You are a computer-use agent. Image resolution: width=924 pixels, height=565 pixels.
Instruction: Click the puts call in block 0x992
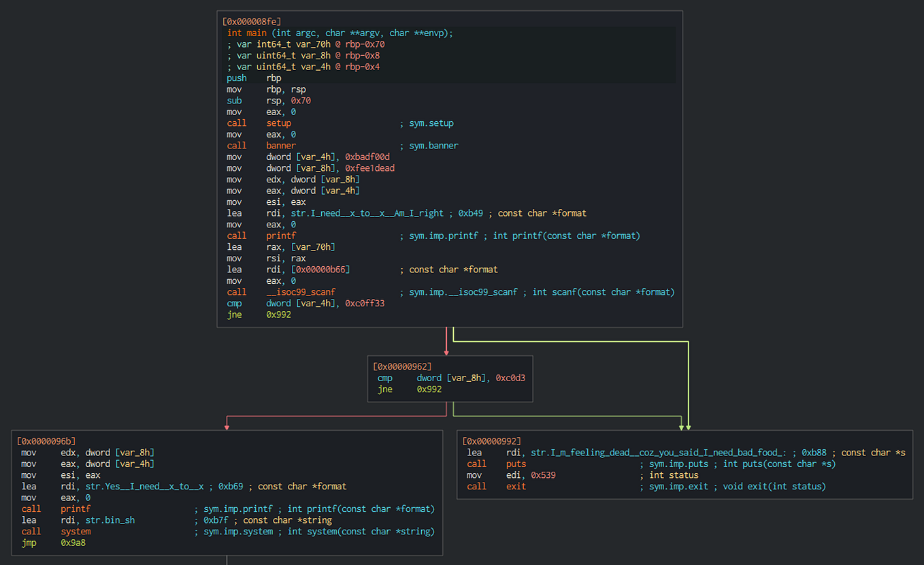pos(516,463)
